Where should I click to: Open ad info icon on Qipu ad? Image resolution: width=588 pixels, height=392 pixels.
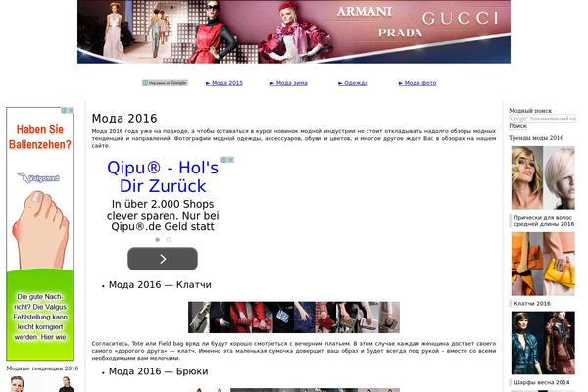pyautogui.click(x=224, y=160)
